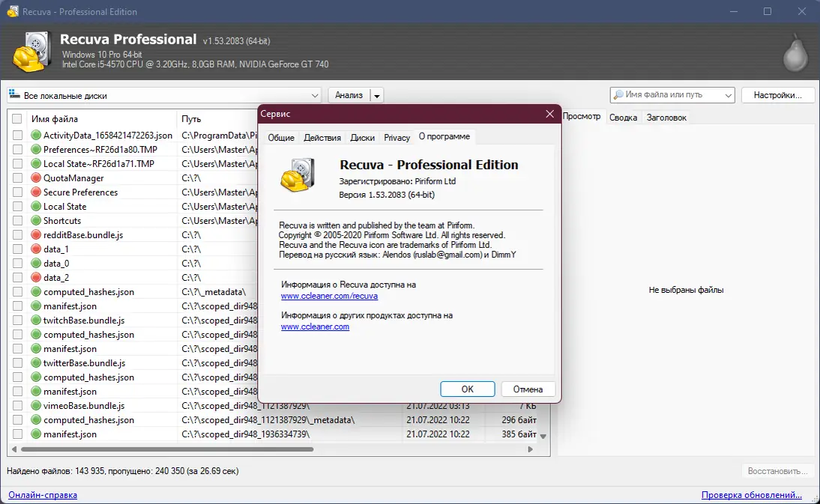Switch to the Диски tab
820x504 pixels.
pyautogui.click(x=363, y=138)
